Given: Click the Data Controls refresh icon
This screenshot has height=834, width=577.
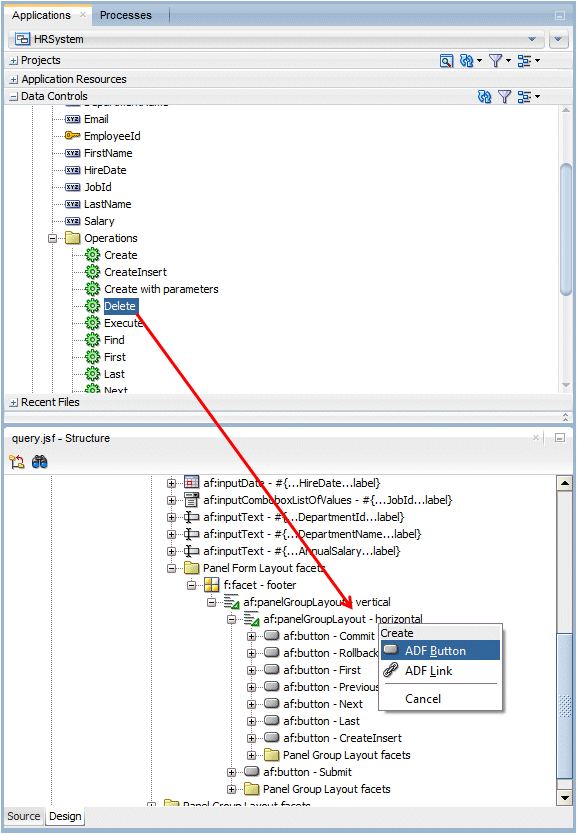Looking at the screenshot, I should pos(484,96).
